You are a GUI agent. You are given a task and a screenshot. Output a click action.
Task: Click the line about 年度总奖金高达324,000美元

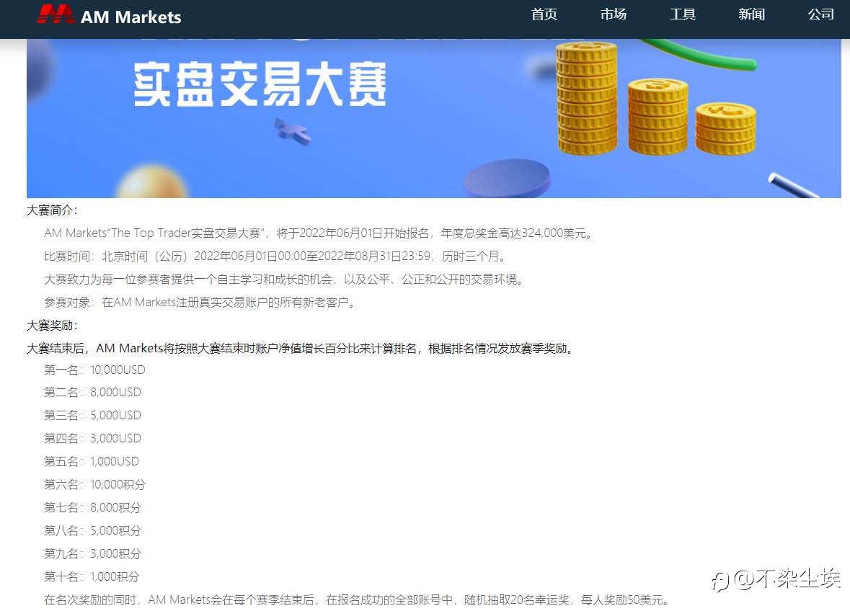(x=319, y=233)
